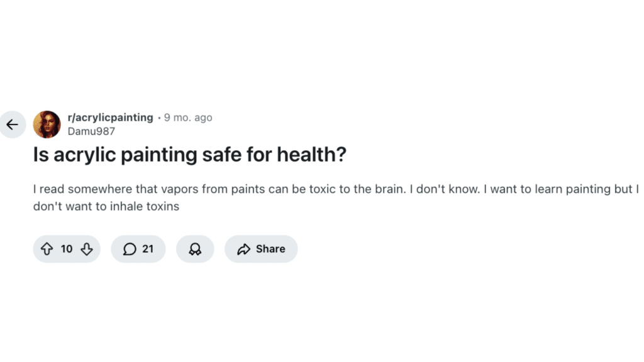The height and width of the screenshot is (362, 644).
Task: Click the back arrow to return
Action: [x=13, y=124]
